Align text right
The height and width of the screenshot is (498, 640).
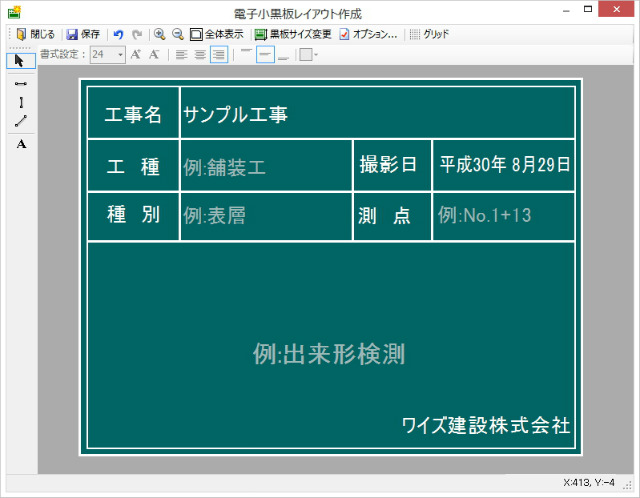[x=219, y=55]
